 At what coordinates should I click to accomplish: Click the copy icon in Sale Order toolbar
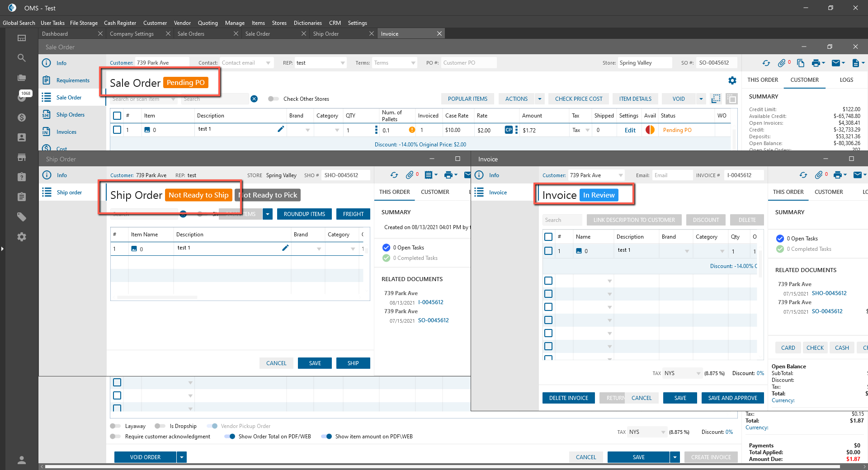tap(801, 63)
